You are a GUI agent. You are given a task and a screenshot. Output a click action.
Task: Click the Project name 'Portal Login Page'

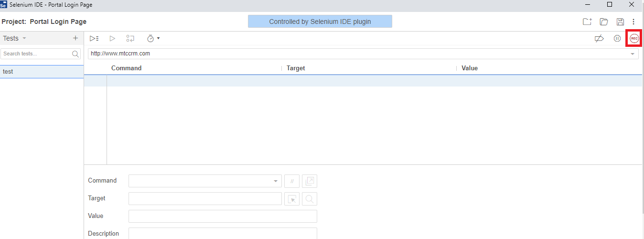click(x=58, y=22)
